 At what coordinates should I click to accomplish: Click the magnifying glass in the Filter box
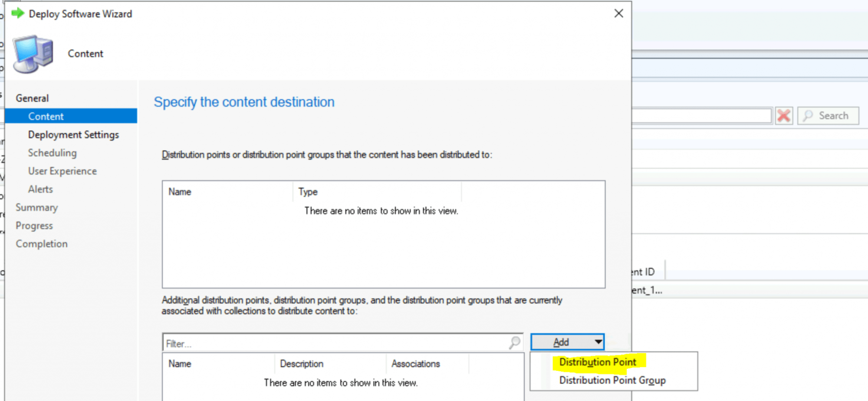(514, 343)
